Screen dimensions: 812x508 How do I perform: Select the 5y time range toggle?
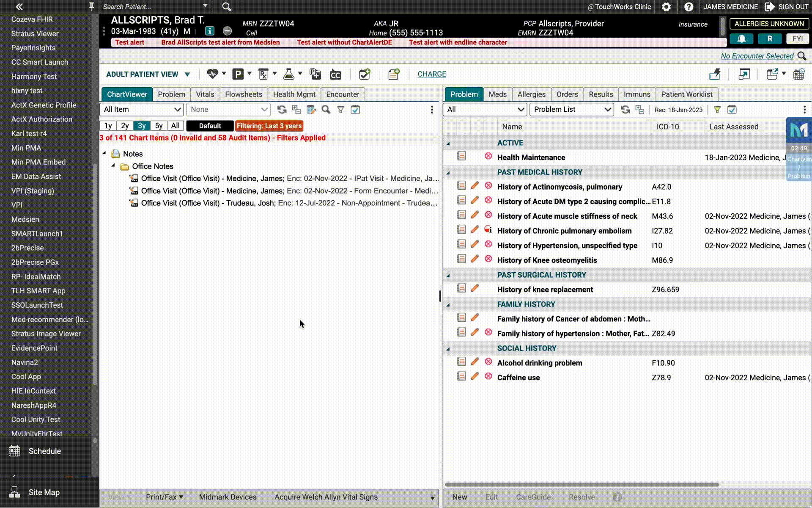[159, 126]
